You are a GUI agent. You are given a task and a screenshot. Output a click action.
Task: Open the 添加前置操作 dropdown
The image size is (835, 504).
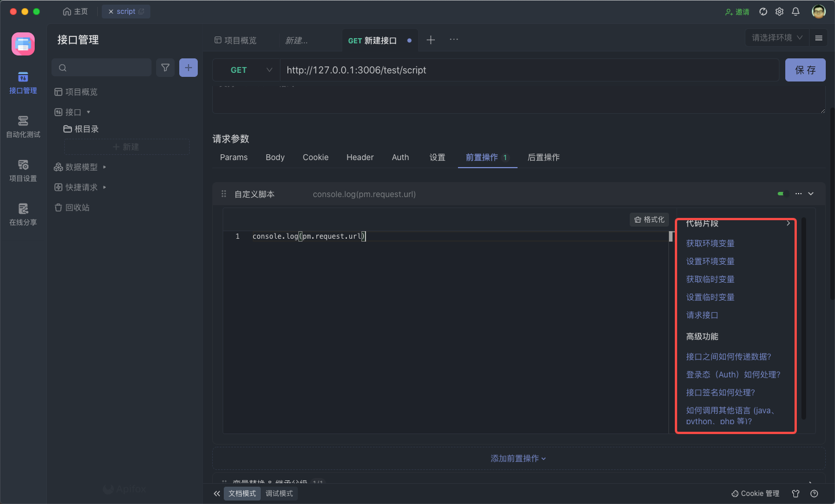click(x=518, y=458)
